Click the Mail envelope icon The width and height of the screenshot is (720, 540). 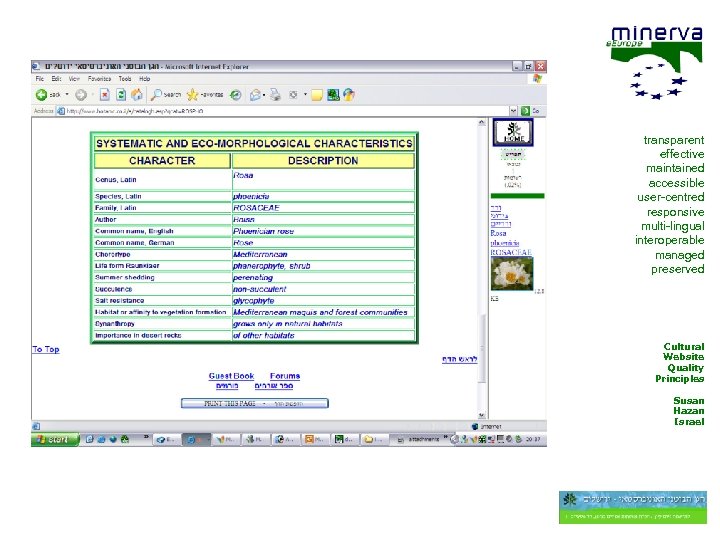pos(255,95)
